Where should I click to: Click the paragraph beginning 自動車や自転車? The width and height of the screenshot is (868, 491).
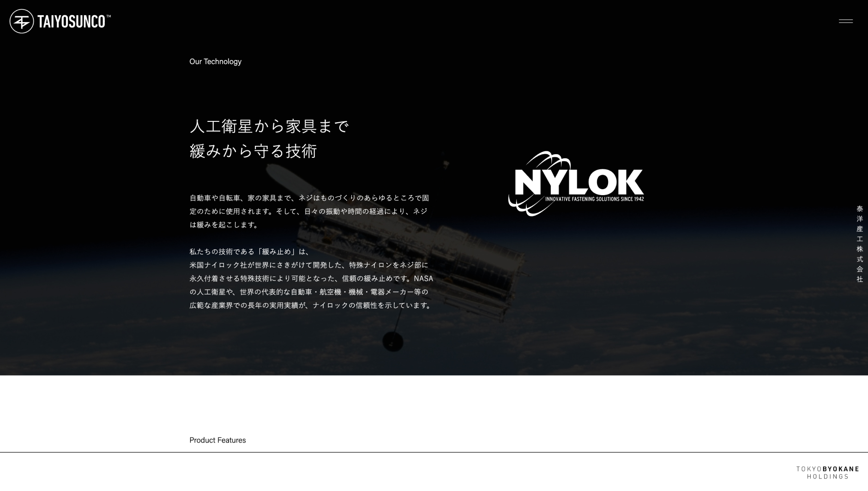point(309,211)
